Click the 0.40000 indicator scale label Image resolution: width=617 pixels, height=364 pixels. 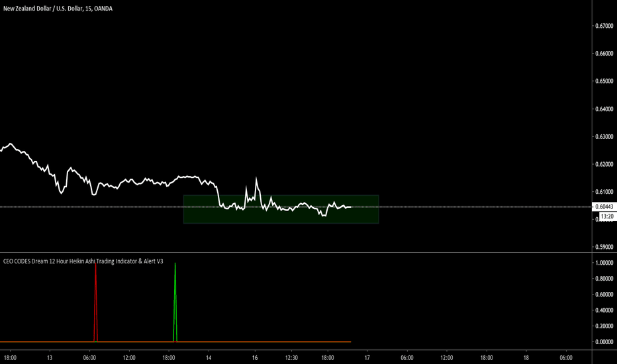604,310
